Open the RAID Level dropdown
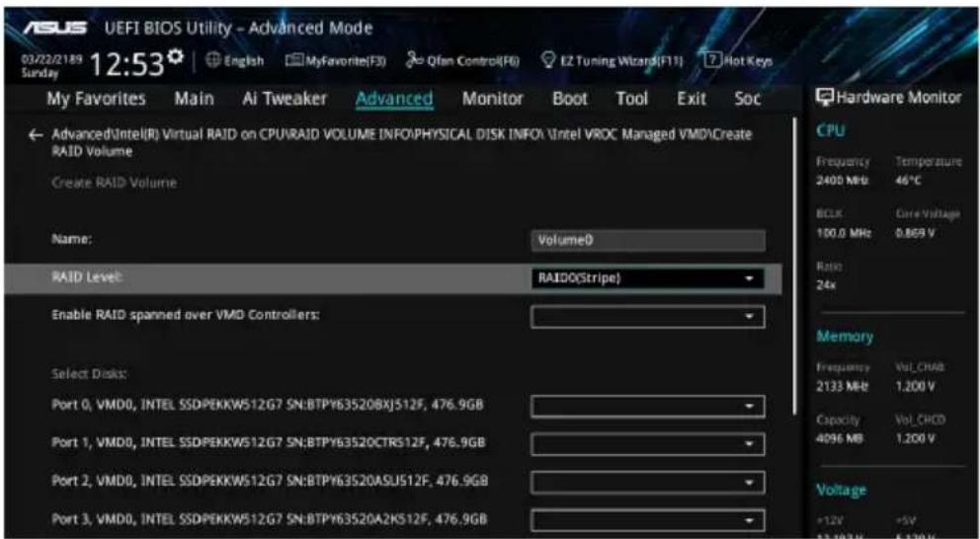 pos(647,278)
